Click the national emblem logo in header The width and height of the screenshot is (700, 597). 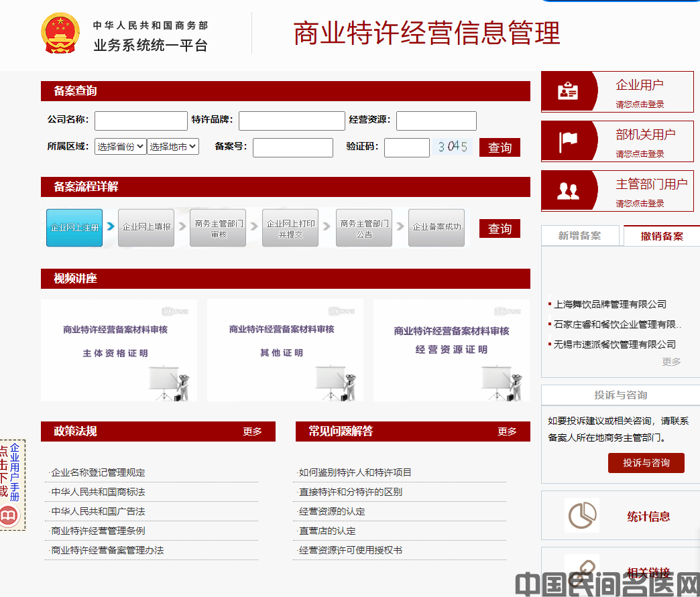coord(60,34)
